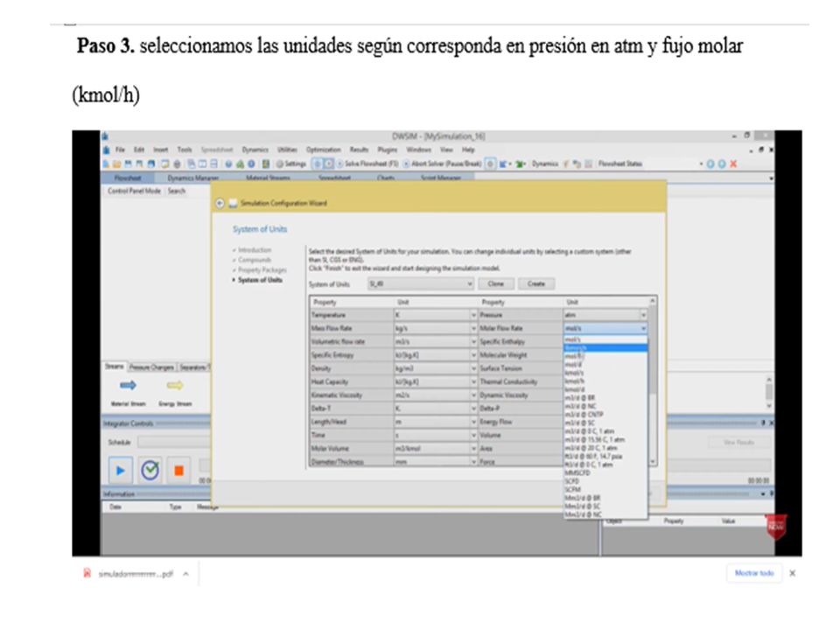Click Mostrar todo in the download bar

754,573
